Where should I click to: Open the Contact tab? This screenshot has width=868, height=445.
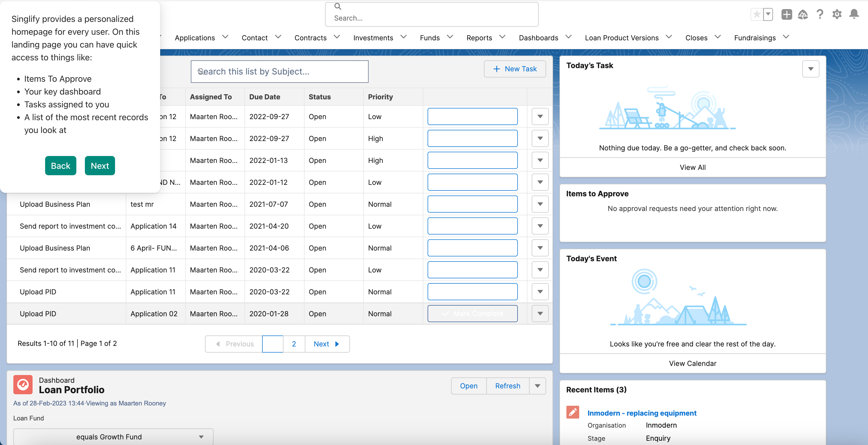[254, 38]
